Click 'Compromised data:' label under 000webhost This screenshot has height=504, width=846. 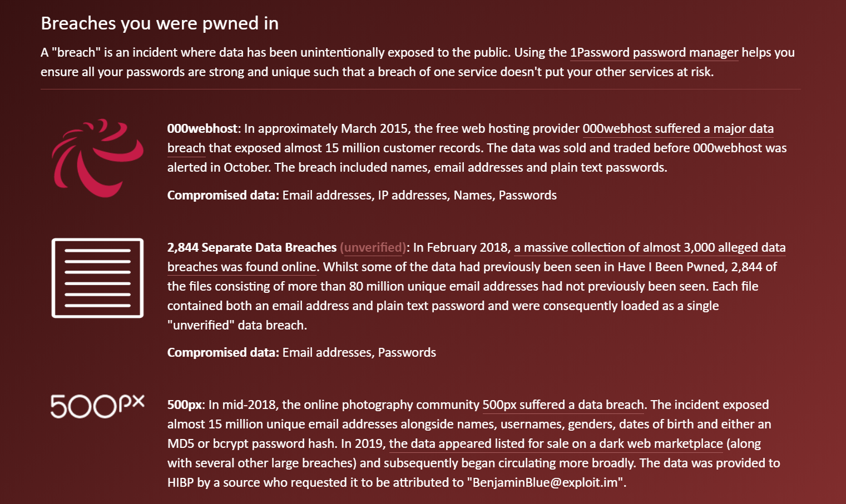click(223, 196)
